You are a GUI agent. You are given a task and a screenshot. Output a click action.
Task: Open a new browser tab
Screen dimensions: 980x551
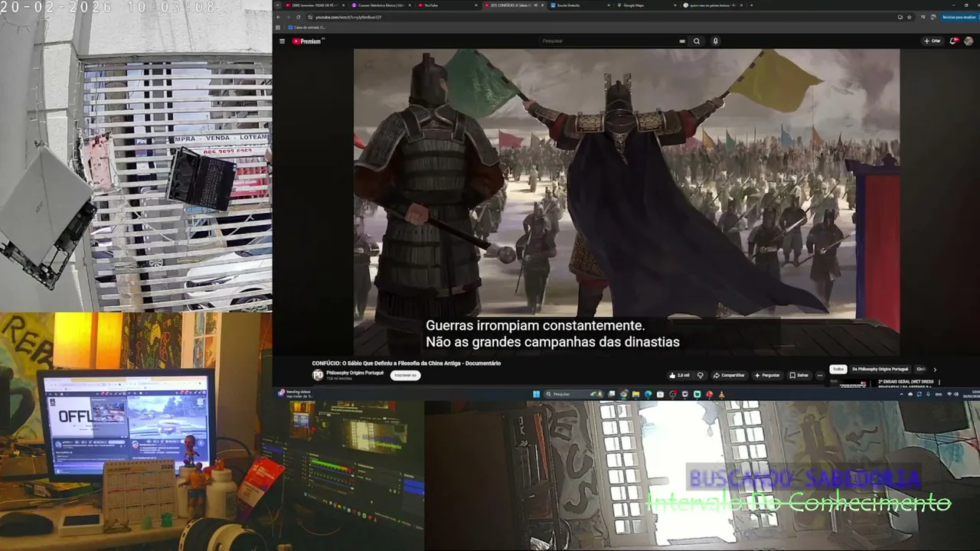(751, 5)
